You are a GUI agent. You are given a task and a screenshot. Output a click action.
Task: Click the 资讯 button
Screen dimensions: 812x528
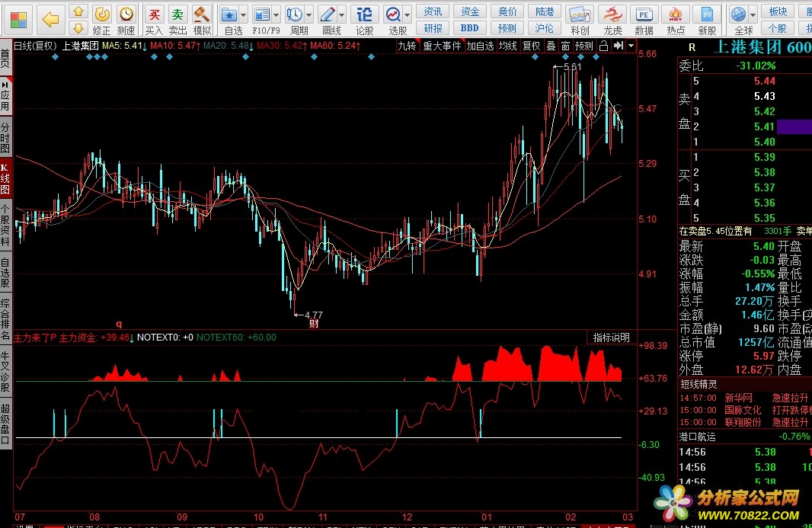[433, 11]
